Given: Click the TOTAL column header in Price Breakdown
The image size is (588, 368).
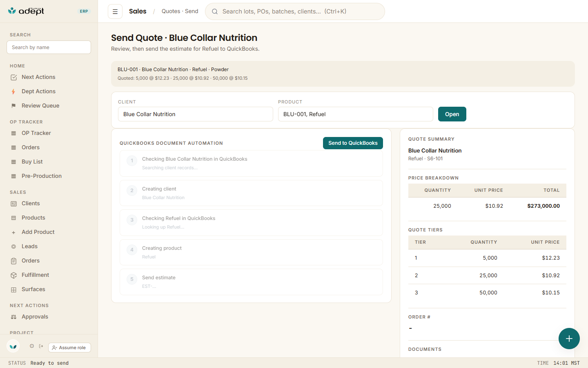Looking at the screenshot, I should 552,191.
